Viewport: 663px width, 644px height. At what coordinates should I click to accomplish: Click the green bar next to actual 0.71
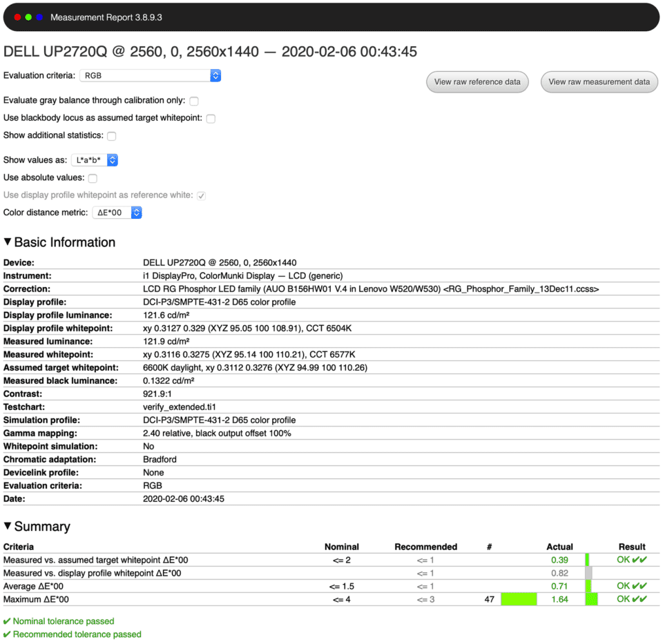(x=588, y=586)
